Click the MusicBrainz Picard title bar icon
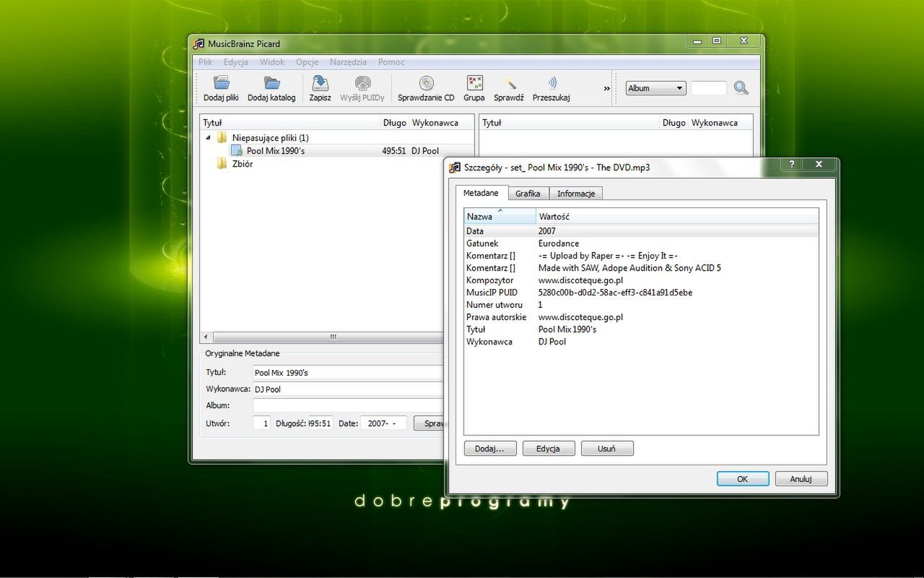 (x=199, y=43)
